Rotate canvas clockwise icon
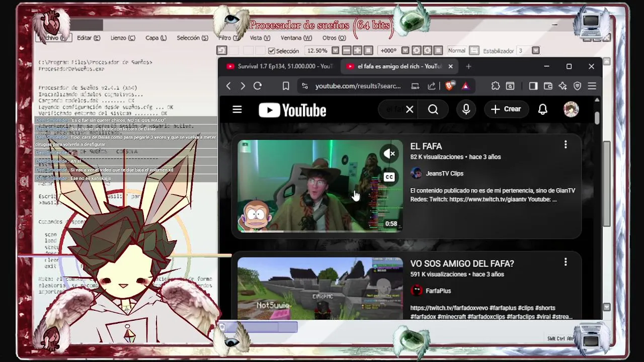The height and width of the screenshot is (362, 644). [428, 51]
